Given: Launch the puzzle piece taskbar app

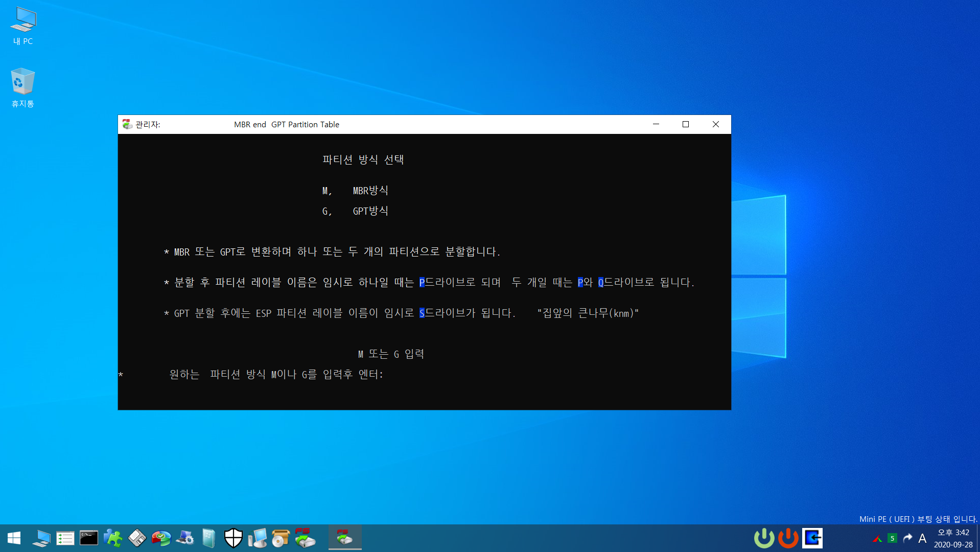Looking at the screenshot, I should tap(112, 538).
